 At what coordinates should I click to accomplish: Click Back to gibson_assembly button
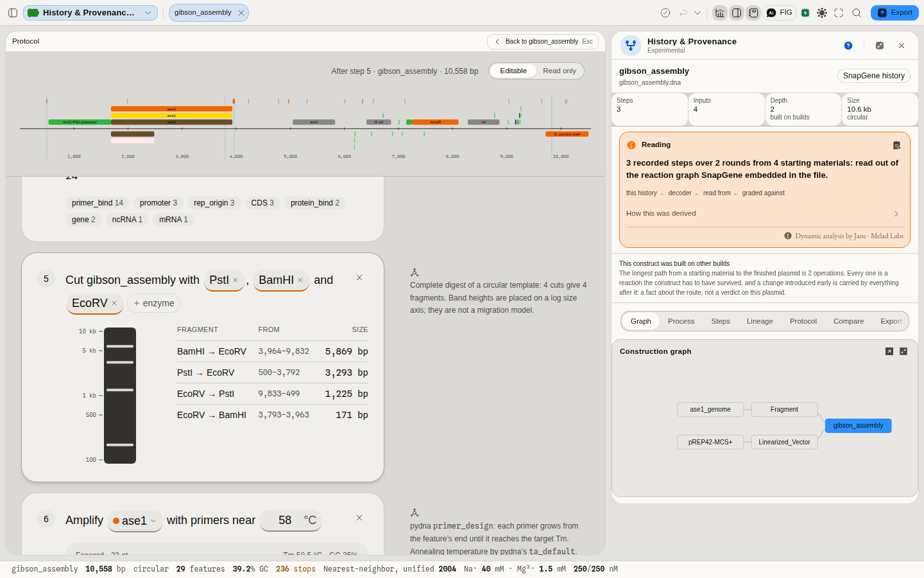(x=543, y=42)
